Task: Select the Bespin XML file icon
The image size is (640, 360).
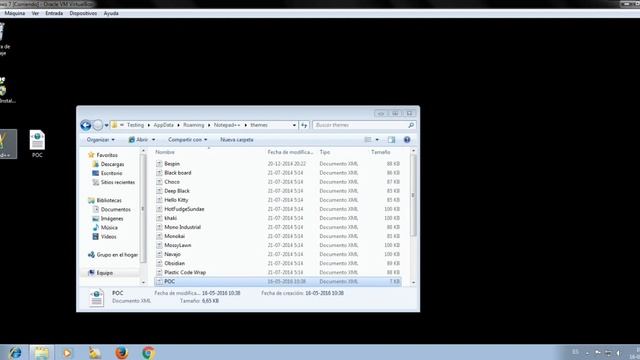Action: click(159, 164)
